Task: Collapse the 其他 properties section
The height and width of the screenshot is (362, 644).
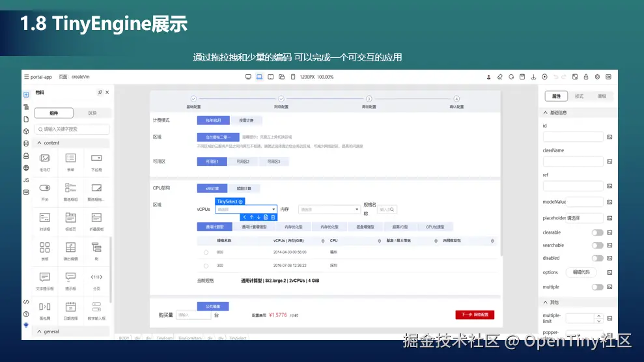Action: (x=546, y=303)
